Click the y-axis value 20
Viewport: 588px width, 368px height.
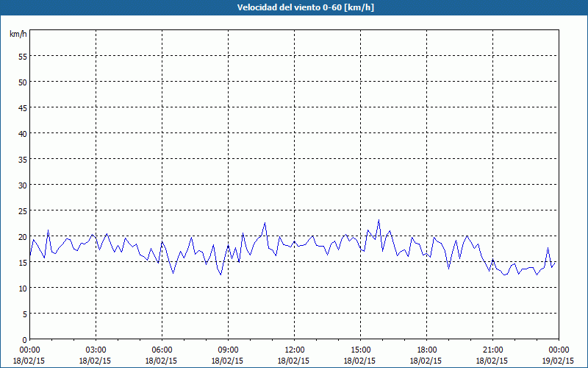click(x=23, y=236)
